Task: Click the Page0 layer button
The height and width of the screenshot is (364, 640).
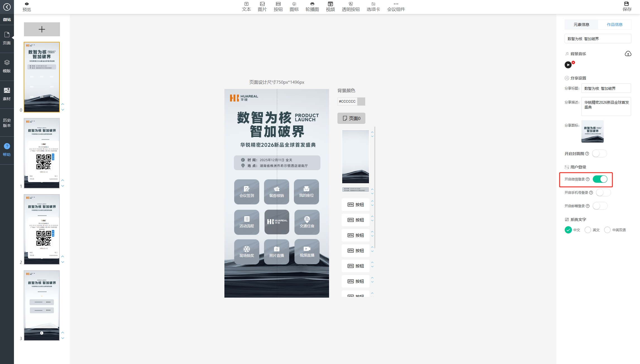Action: tap(351, 118)
